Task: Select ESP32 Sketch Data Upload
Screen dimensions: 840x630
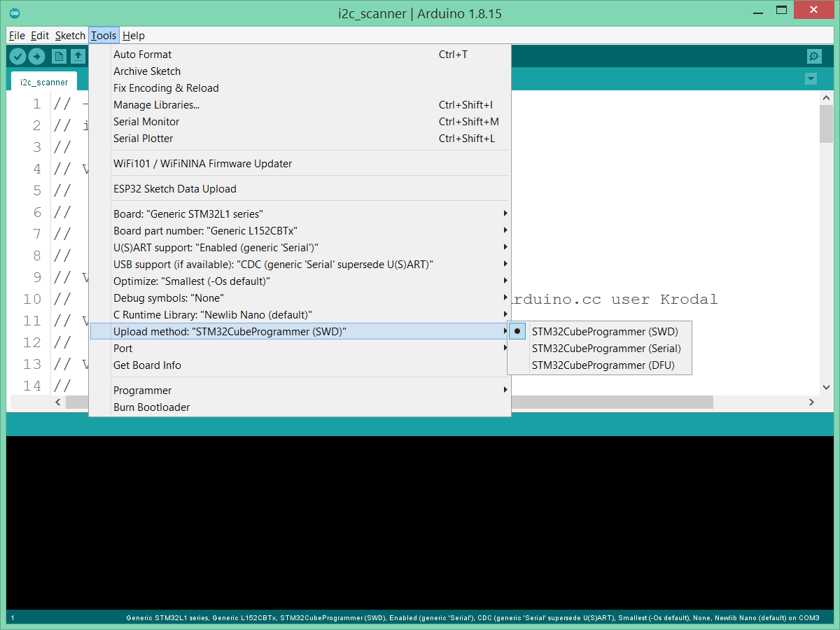Action: [300, 189]
